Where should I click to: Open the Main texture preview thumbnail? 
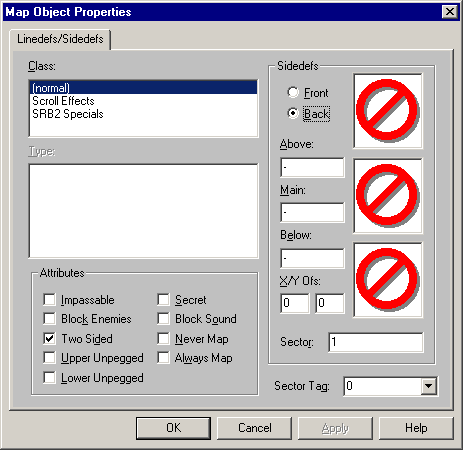click(388, 196)
